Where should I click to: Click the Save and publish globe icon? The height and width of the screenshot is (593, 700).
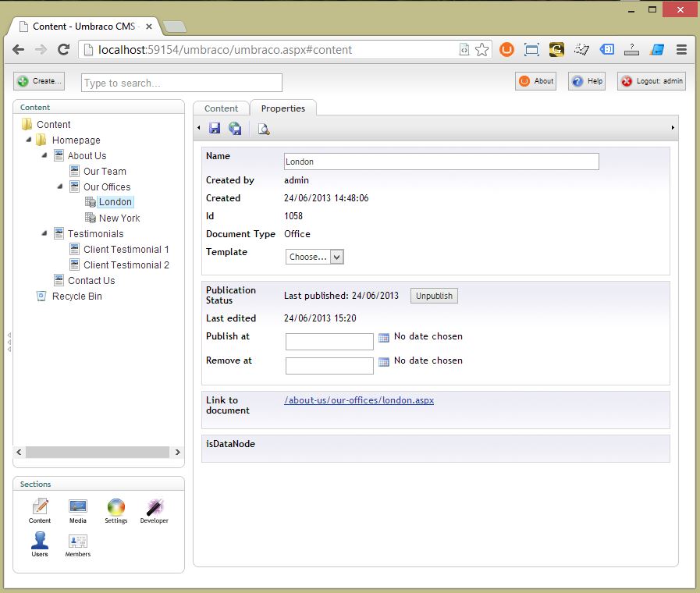click(x=235, y=129)
